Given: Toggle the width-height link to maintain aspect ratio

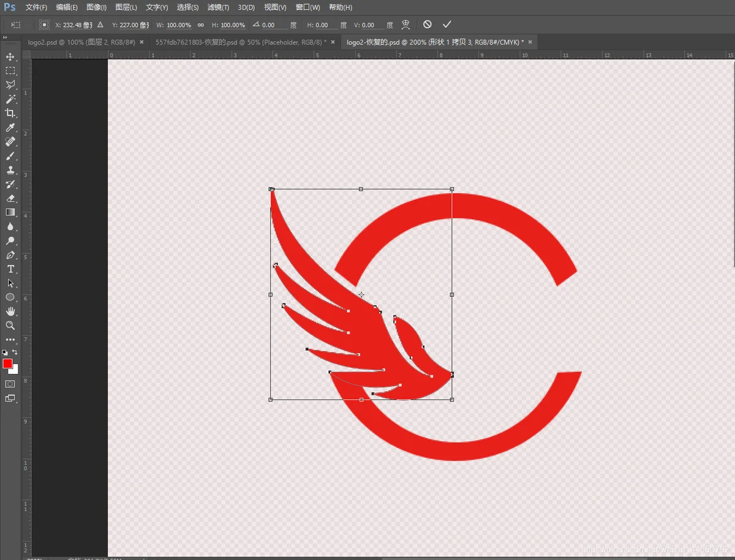Looking at the screenshot, I should click(x=201, y=25).
